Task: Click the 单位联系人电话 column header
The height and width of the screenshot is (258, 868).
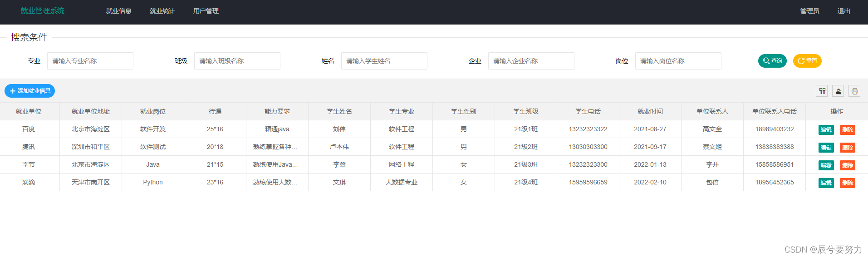Action: tap(775, 111)
